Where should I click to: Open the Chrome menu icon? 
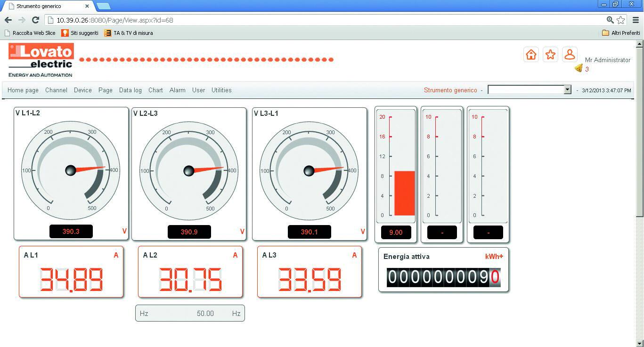pos(636,20)
